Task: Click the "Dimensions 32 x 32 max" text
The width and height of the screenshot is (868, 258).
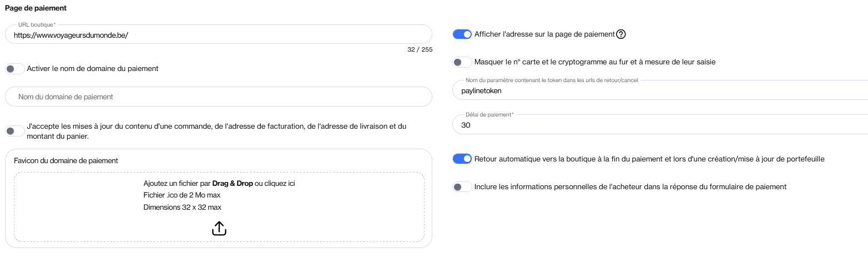Action: [x=182, y=208]
